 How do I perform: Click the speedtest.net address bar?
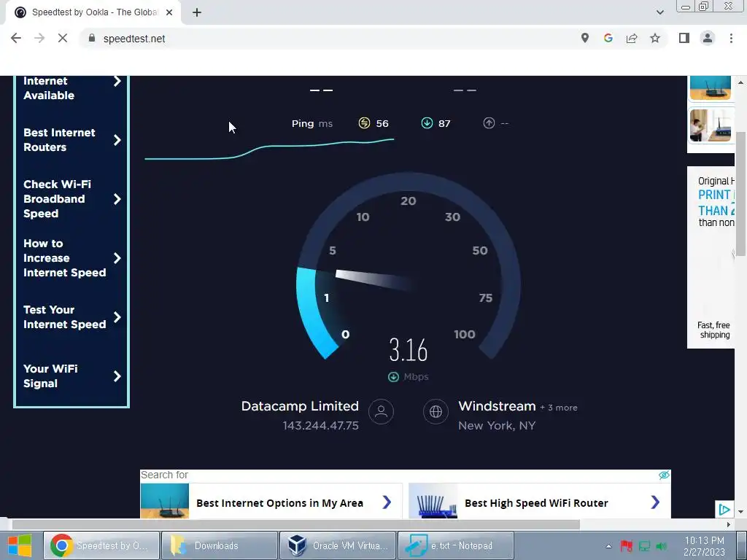point(328,39)
